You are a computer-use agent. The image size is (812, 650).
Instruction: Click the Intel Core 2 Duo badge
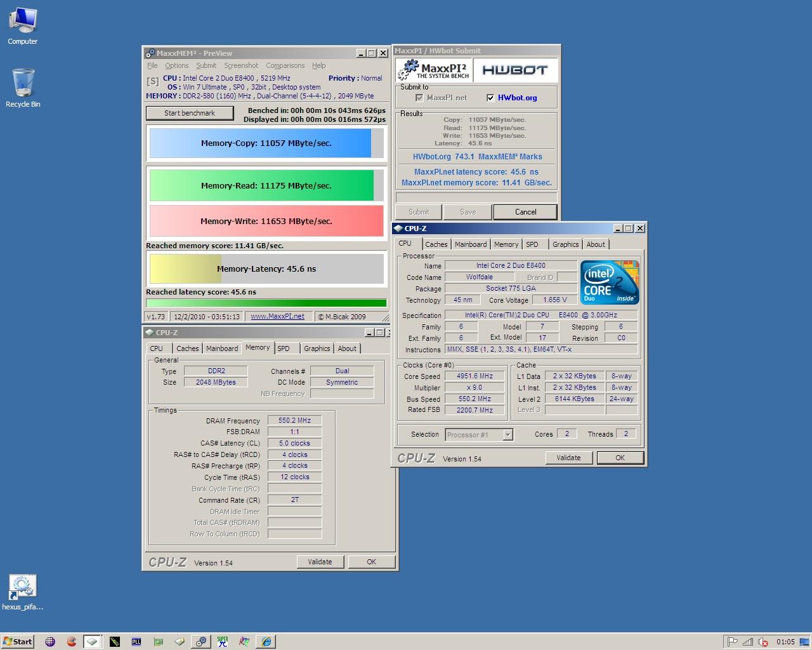tap(610, 282)
